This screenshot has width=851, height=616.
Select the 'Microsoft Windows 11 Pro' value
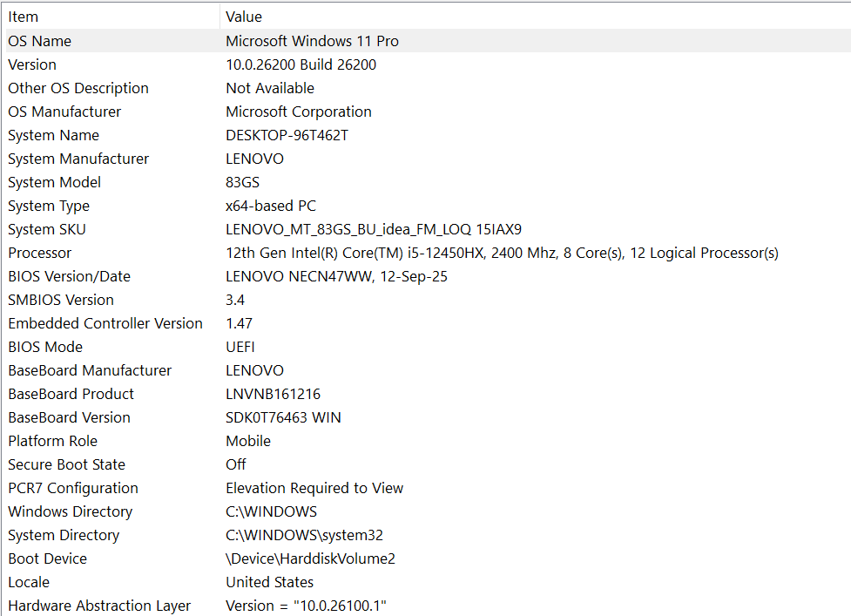pyautogui.click(x=312, y=41)
